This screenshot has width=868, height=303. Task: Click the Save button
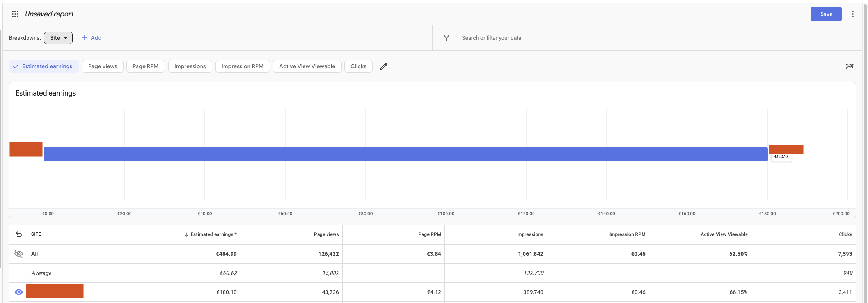tap(826, 14)
